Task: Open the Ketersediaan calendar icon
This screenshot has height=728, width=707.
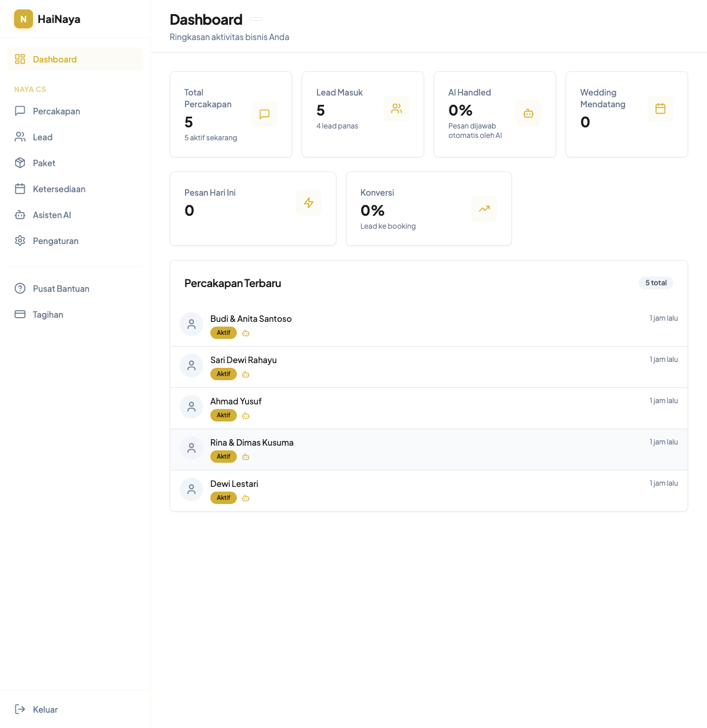Action: click(x=19, y=189)
